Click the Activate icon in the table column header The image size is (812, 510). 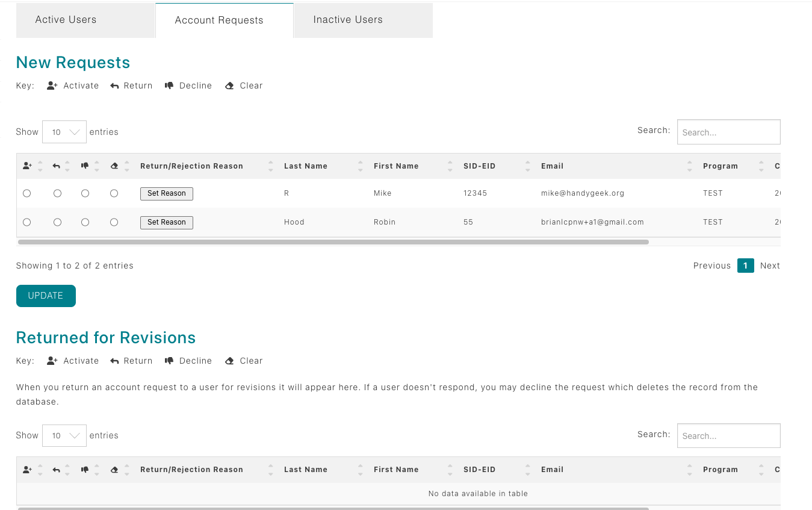click(x=26, y=165)
